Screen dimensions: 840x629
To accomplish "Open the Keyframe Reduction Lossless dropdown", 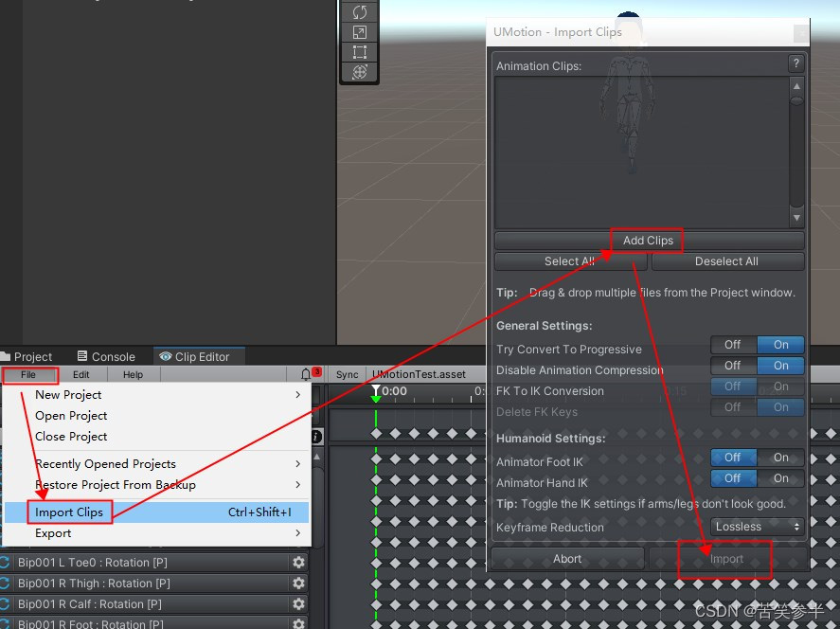I will coord(755,526).
